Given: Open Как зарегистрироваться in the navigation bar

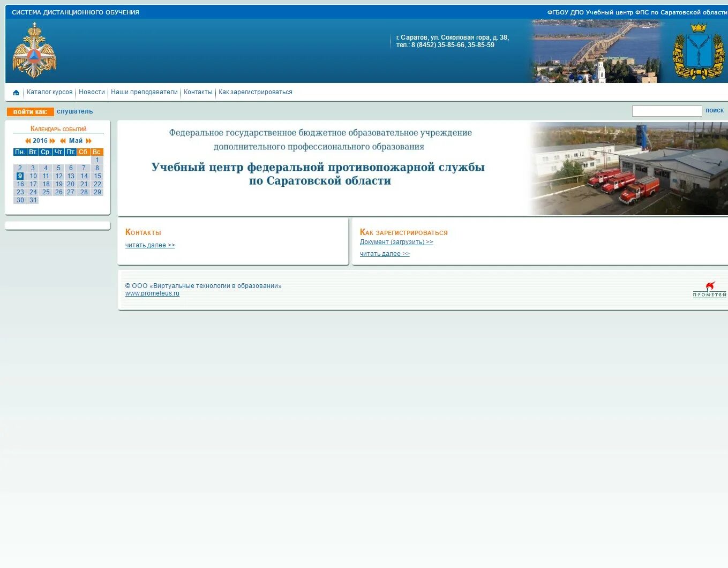Looking at the screenshot, I should point(256,92).
